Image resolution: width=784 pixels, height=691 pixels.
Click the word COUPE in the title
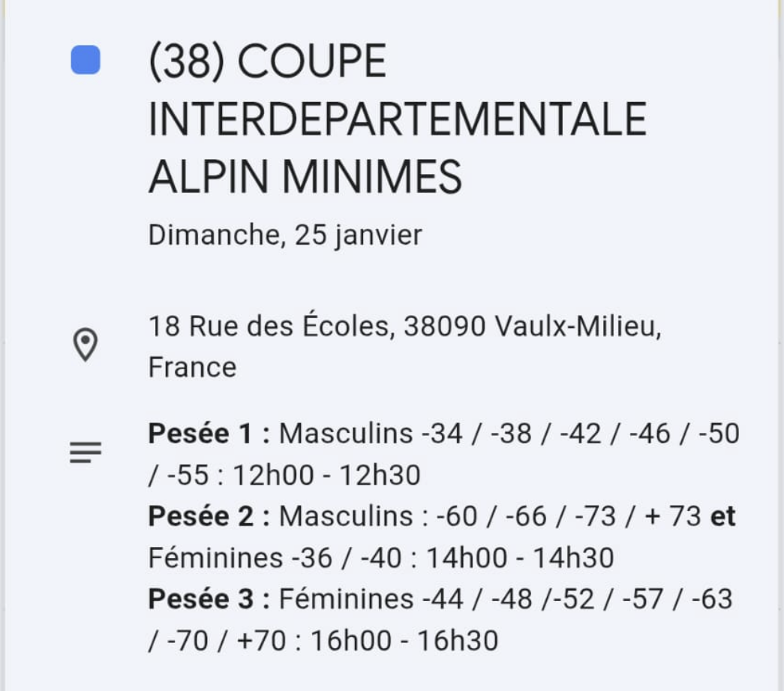tap(312, 61)
